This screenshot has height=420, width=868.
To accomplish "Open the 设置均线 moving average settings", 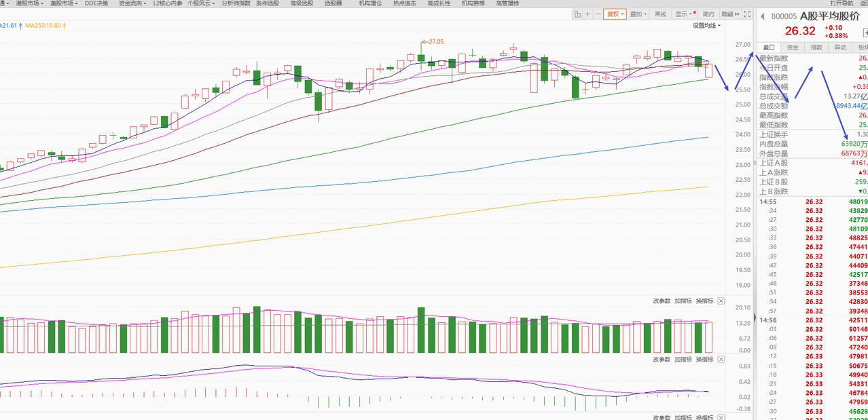I will coord(706,26).
